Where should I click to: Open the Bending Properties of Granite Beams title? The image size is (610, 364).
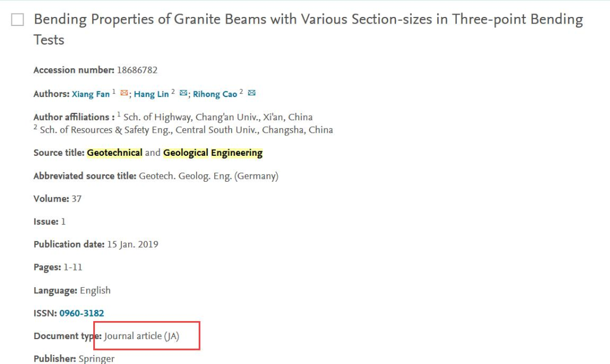pos(308,29)
